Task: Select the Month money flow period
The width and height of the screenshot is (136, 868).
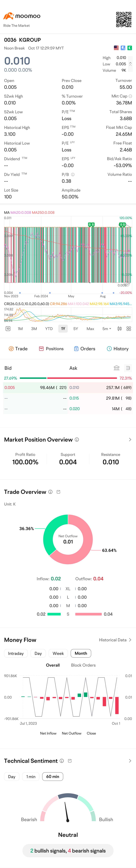Action: pyautogui.click(x=81, y=653)
